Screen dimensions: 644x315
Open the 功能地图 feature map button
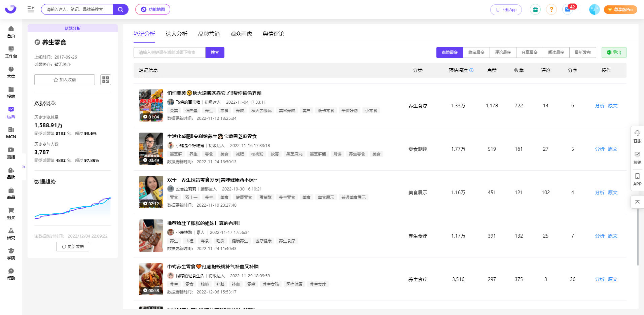[x=153, y=9]
